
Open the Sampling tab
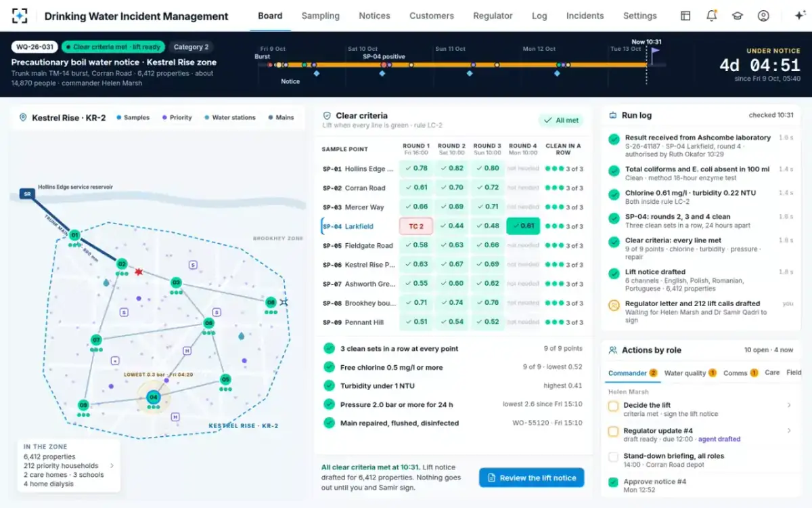coord(321,16)
